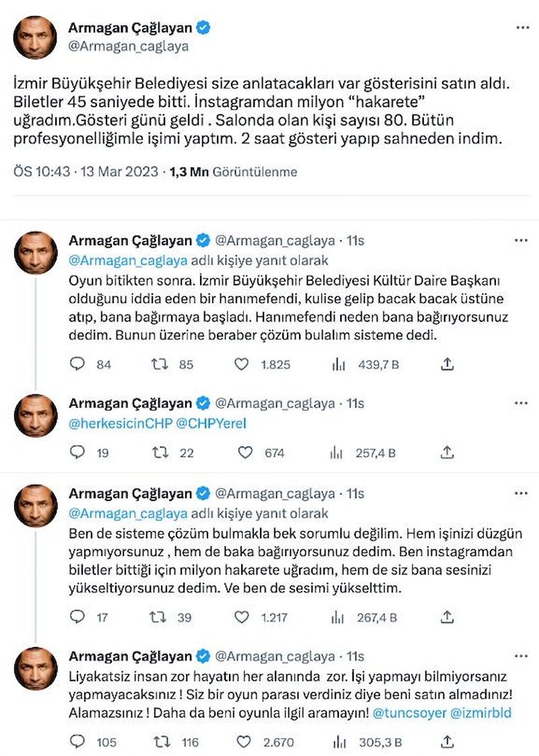The height and width of the screenshot is (756, 539).
Task: Open comments on reply with 84 replies
Action: [x=78, y=364]
